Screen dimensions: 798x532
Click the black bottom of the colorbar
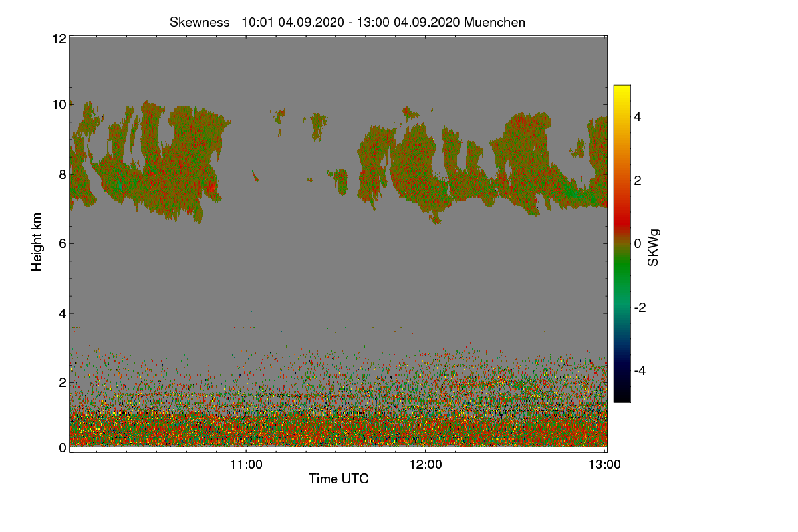pos(622,394)
